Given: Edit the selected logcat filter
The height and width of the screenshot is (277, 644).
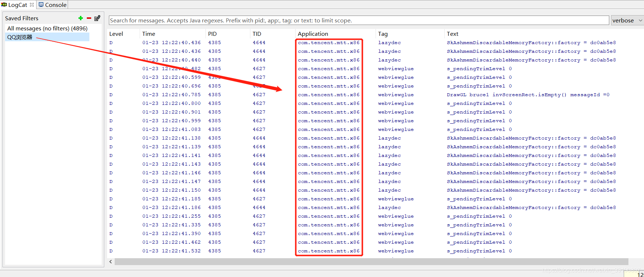Looking at the screenshot, I should pyautogui.click(x=97, y=18).
